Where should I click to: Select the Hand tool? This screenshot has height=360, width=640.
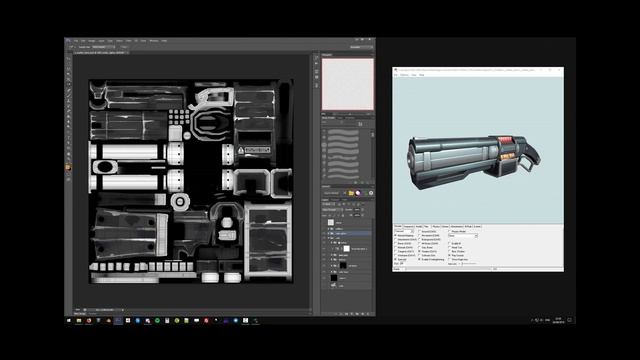point(68,154)
